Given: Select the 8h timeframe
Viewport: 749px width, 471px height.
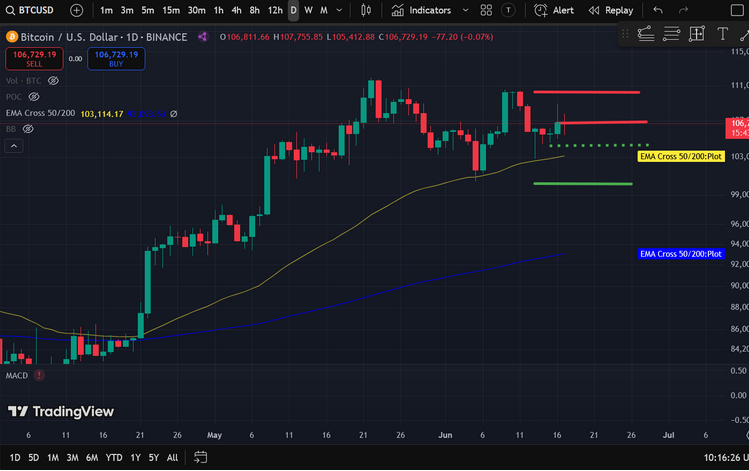Looking at the screenshot, I should point(254,10).
